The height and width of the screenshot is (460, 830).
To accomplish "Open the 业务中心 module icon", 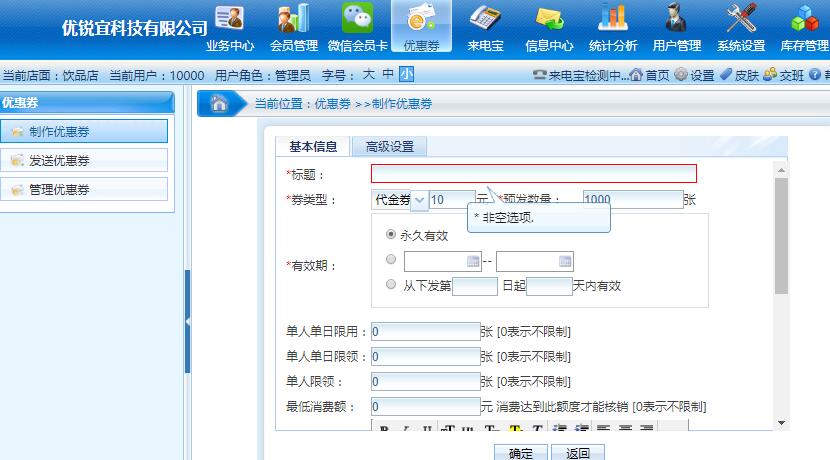I will (230, 28).
